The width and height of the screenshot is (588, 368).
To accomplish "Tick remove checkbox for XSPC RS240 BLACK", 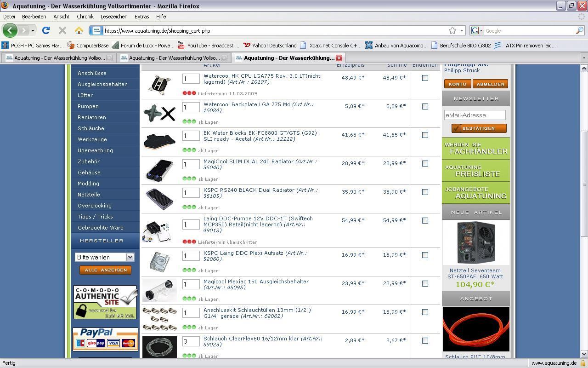I will click(x=425, y=192).
